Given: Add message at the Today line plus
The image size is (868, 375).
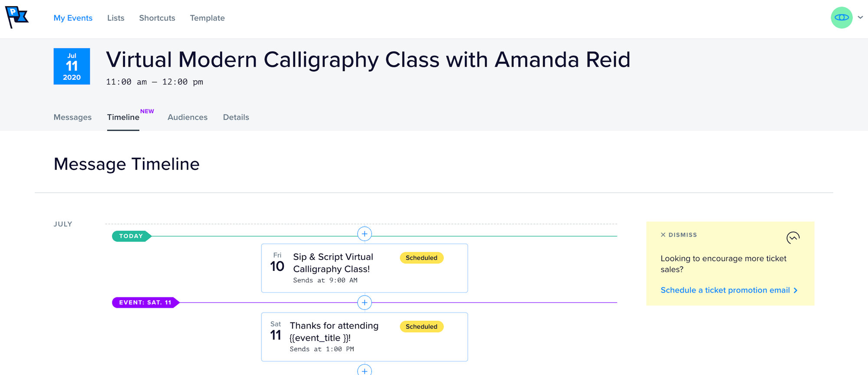Looking at the screenshot, I should [x=365, y=234].
